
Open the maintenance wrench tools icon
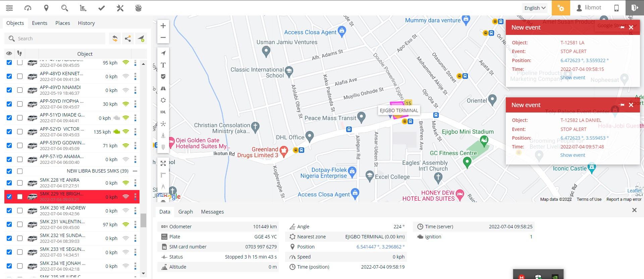(120, 8)
